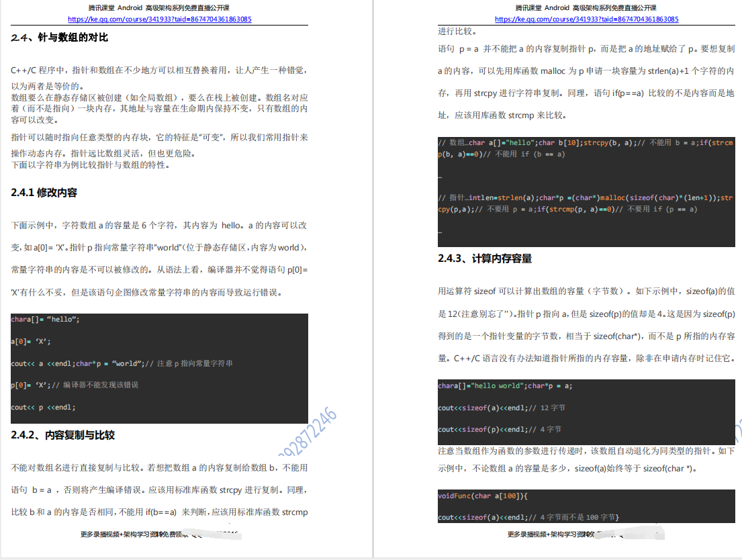Click the line '以为两者是等价的。'
The image size is (742, 560).
pos(48,86)
